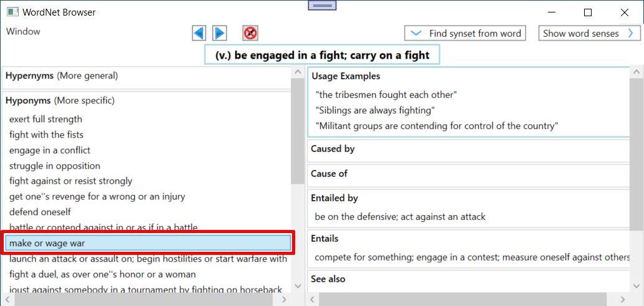Select "exert full strength" hyponym

click(46, 119)
